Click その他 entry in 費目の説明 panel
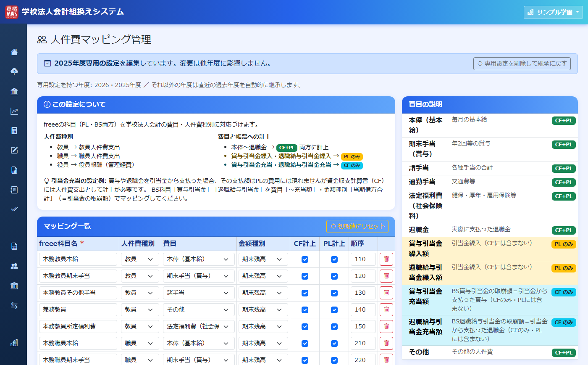The image size is (588, 365). click(x=490, y=352)
